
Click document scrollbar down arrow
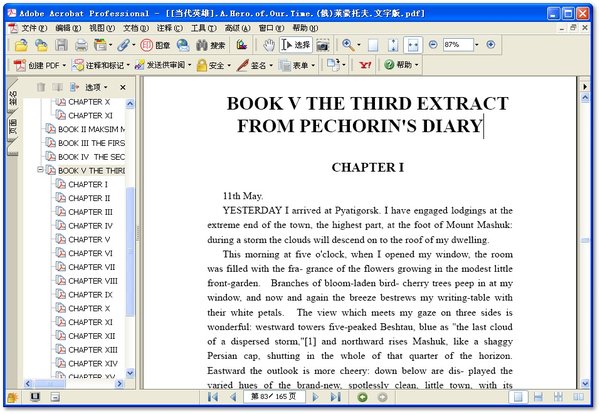[x=585, y=383]
